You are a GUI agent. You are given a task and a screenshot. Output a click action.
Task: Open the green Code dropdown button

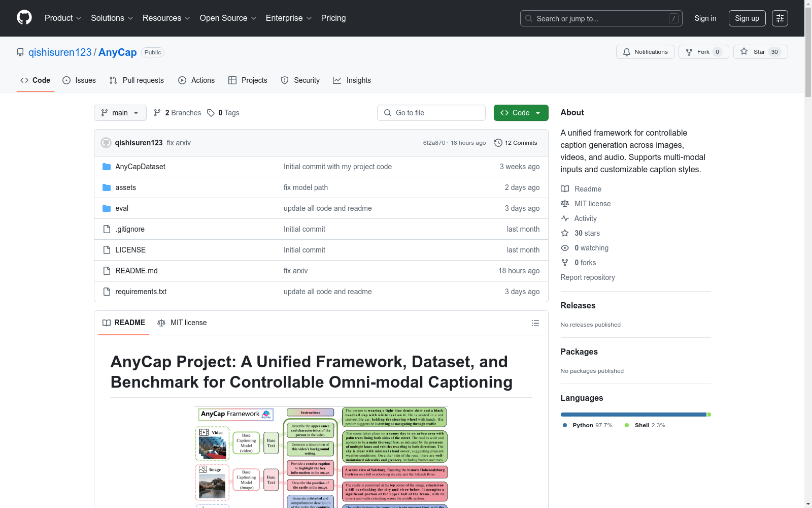(521, 113)
